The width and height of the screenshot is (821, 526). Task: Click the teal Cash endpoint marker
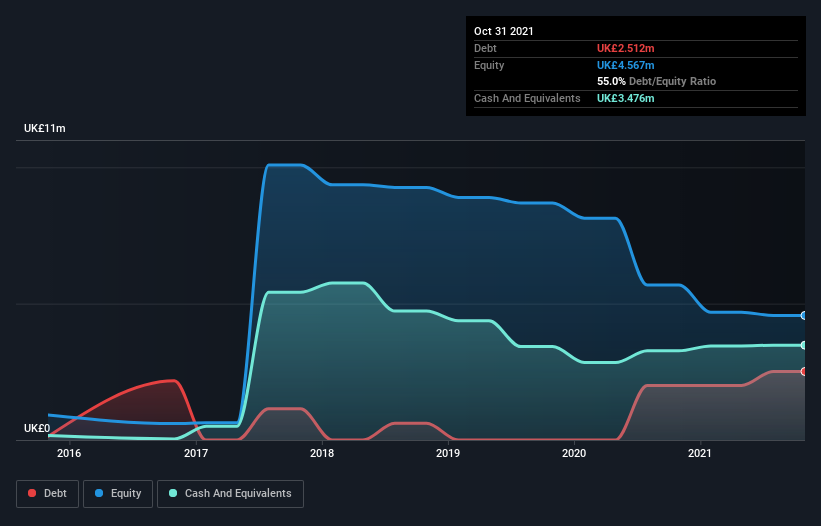tap(804, 345)
